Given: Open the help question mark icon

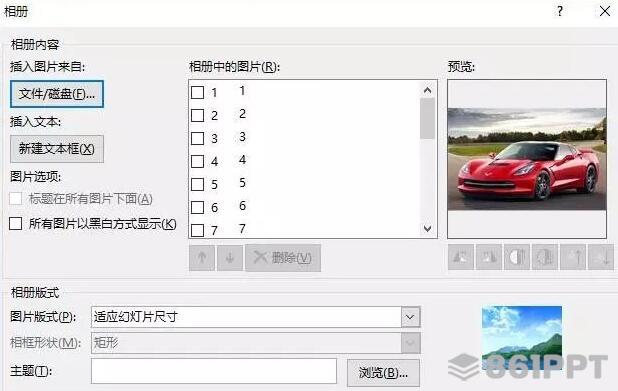Looking at the screenshot, I should (x=560, y=11).
